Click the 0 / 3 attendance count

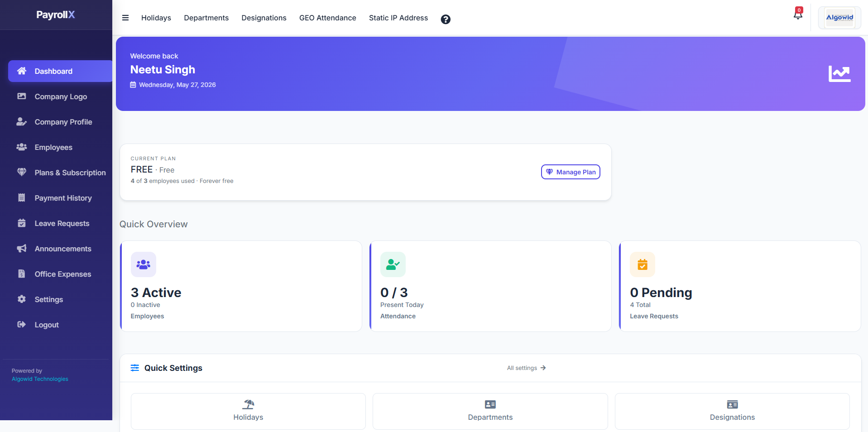point(394,293)
